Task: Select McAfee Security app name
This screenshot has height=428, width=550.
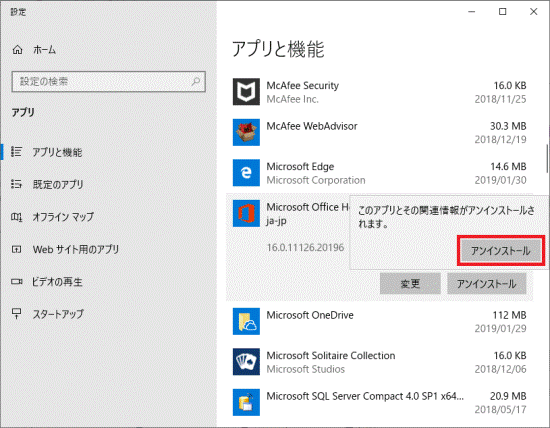Action: click(302, 85)
